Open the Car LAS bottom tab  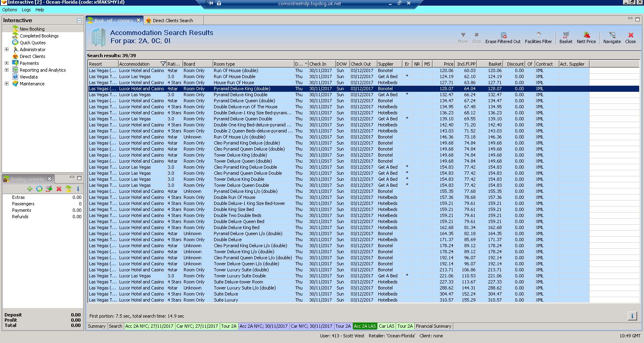coord(386,326)
